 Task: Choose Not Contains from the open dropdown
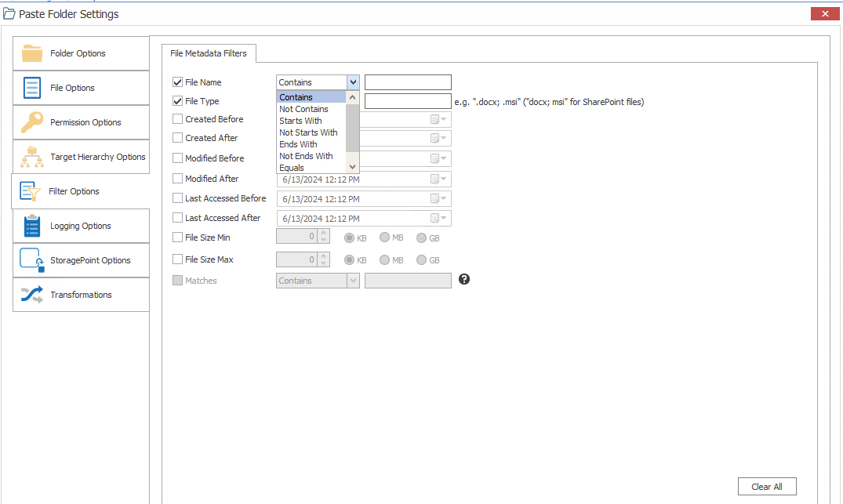(x=303, y=108)
